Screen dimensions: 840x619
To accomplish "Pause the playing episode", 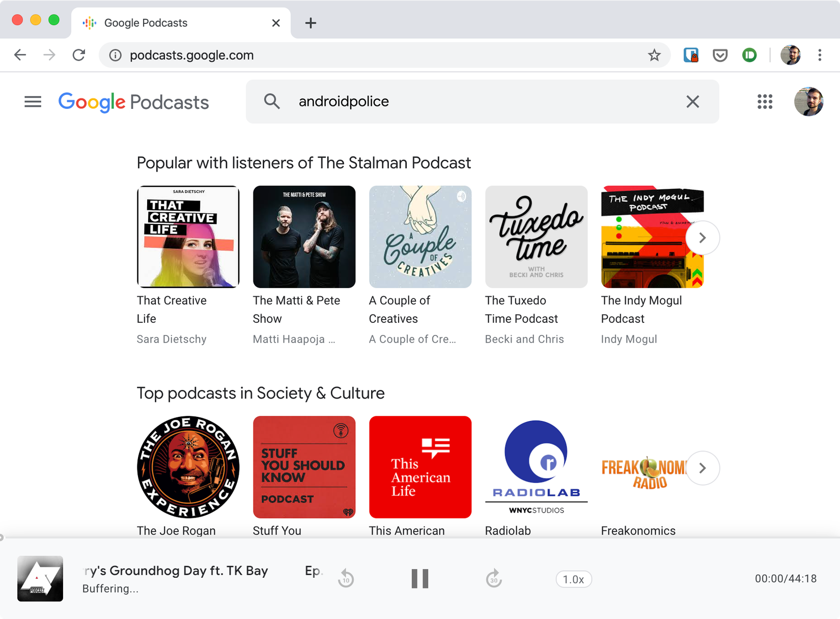I will (420, 579).
